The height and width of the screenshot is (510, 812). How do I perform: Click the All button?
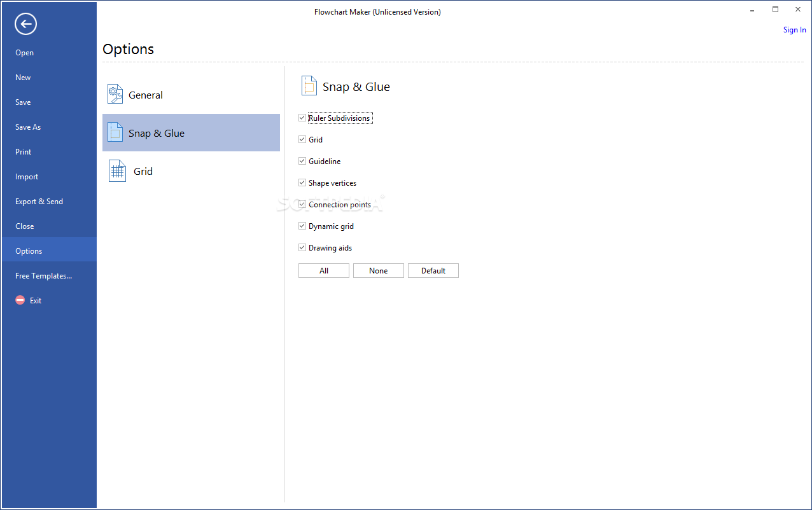point(324,271)
